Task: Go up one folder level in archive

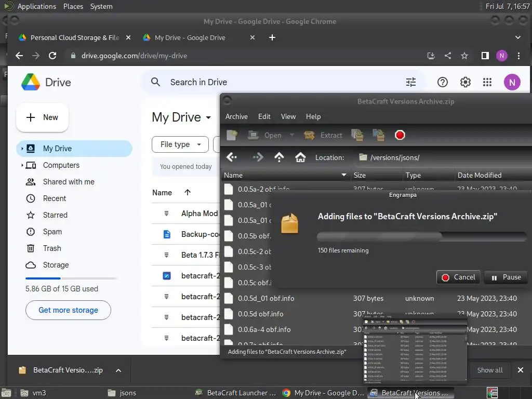Action: pyautogui.click(x=279, y=157)
